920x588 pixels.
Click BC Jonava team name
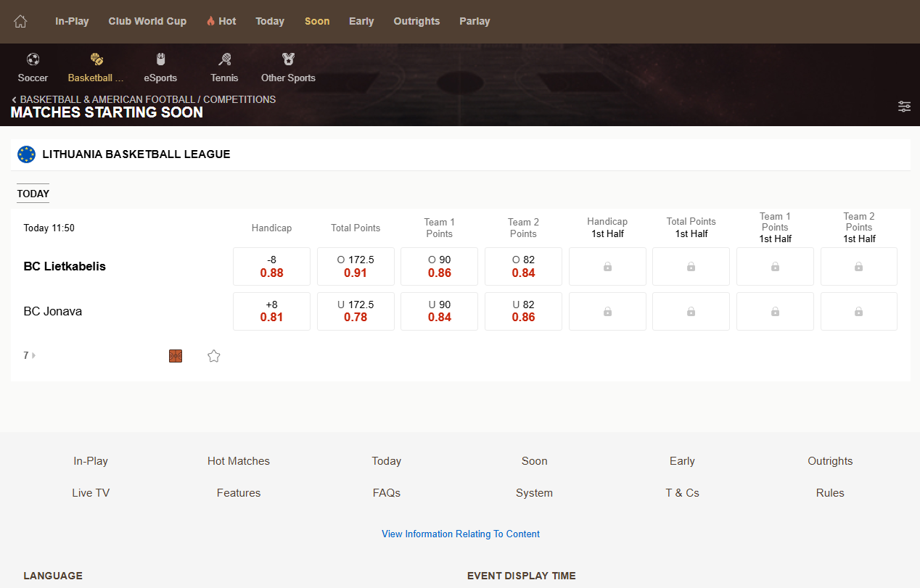click(53, 311)
